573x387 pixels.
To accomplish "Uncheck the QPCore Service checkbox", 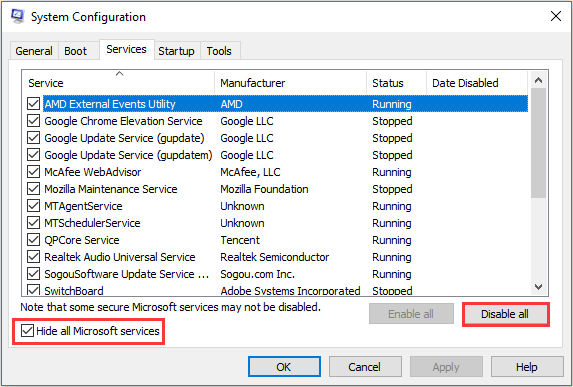I will tap(33, 240).
